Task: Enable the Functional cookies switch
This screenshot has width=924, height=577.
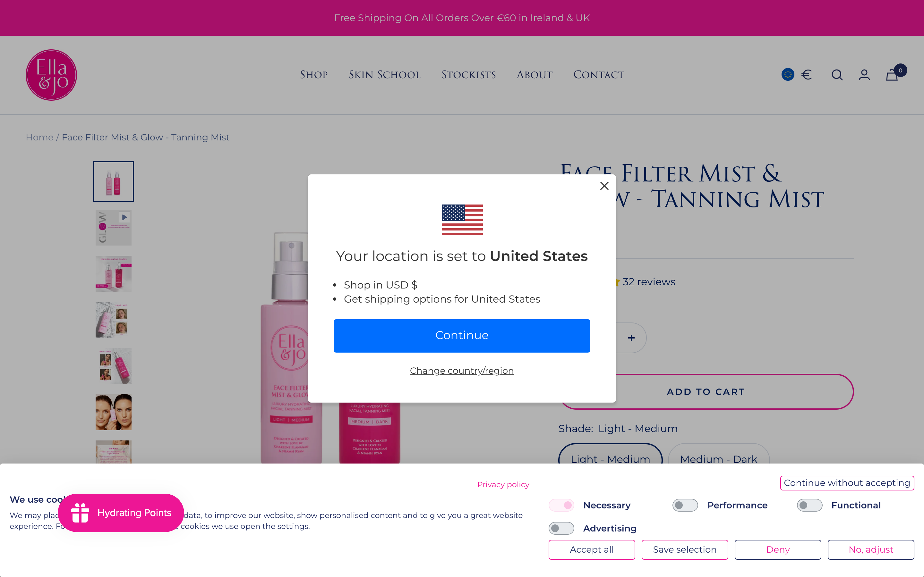Action: 809,505
